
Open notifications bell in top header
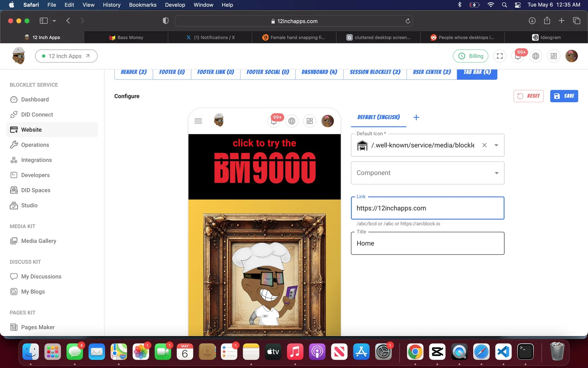[518, 56]
